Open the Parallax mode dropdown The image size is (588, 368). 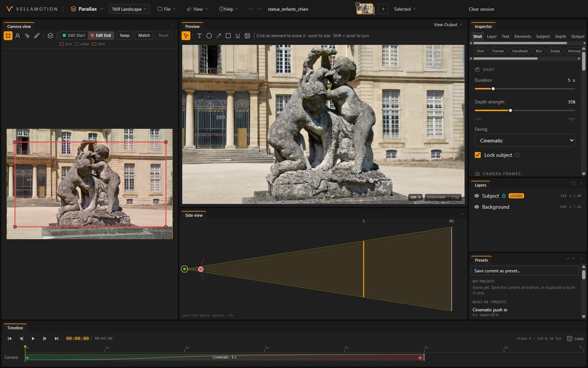(87, 9)
